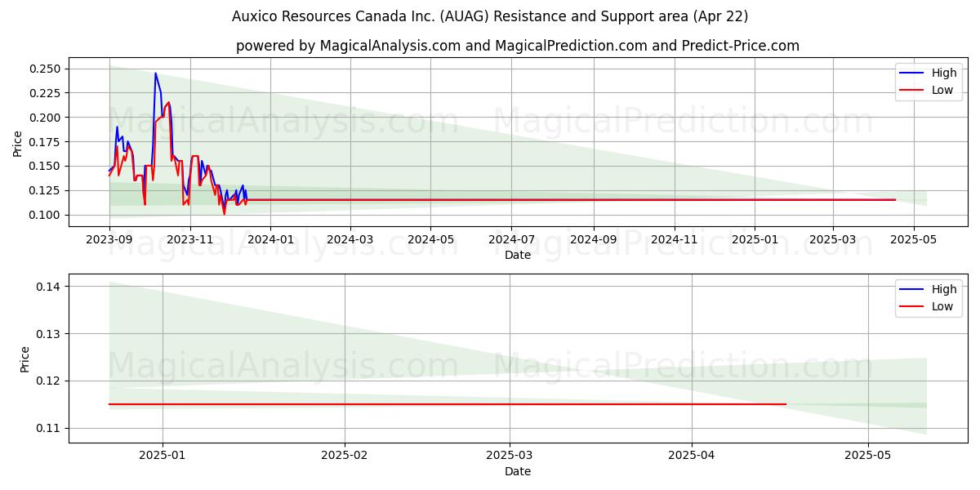The width and height of the screenshot is (980, 490).
Task: Click the 2025-01 tick label on bottom chart
Action: click(x=163, y=456)
